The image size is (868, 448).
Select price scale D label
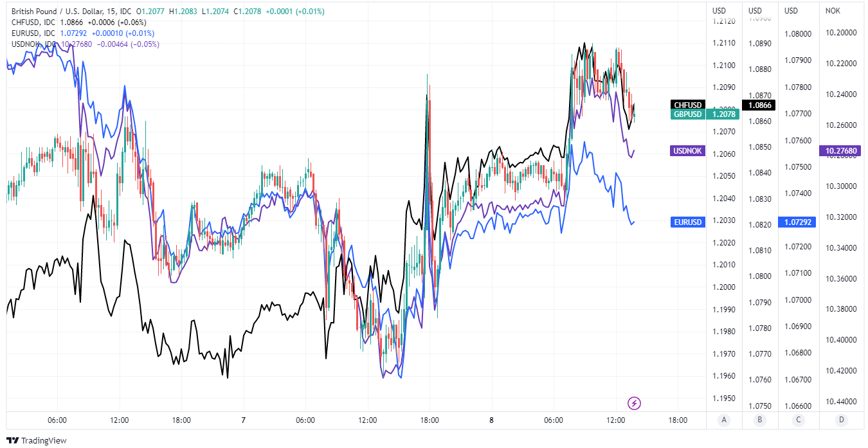coord(841,420)
